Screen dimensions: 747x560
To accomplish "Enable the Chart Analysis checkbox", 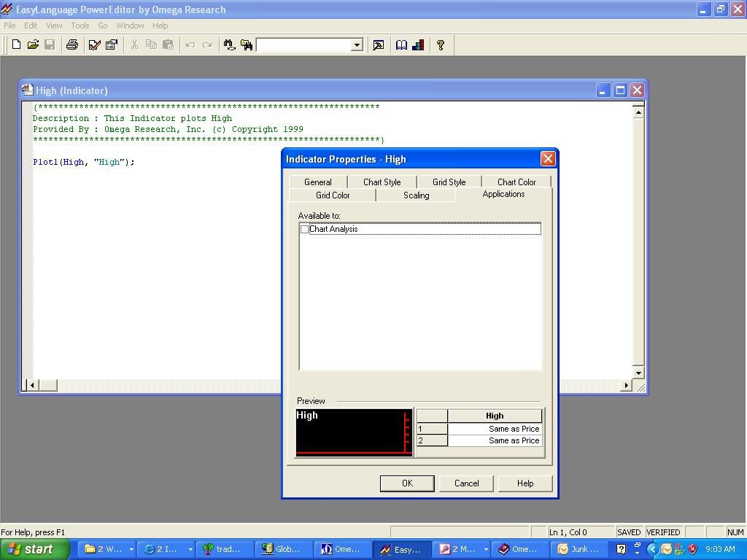I will coord(305,229).
